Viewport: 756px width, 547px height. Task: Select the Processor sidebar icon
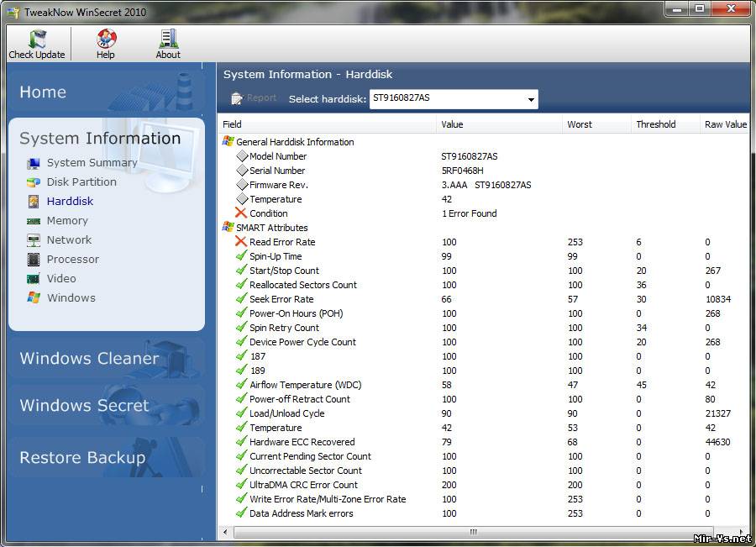34,260
